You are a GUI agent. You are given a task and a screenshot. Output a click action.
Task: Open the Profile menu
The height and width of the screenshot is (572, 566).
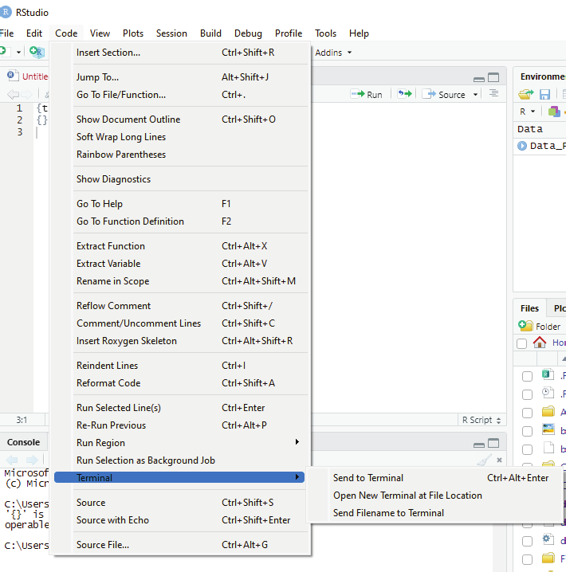pyautogui.click(x=288, y=34)
